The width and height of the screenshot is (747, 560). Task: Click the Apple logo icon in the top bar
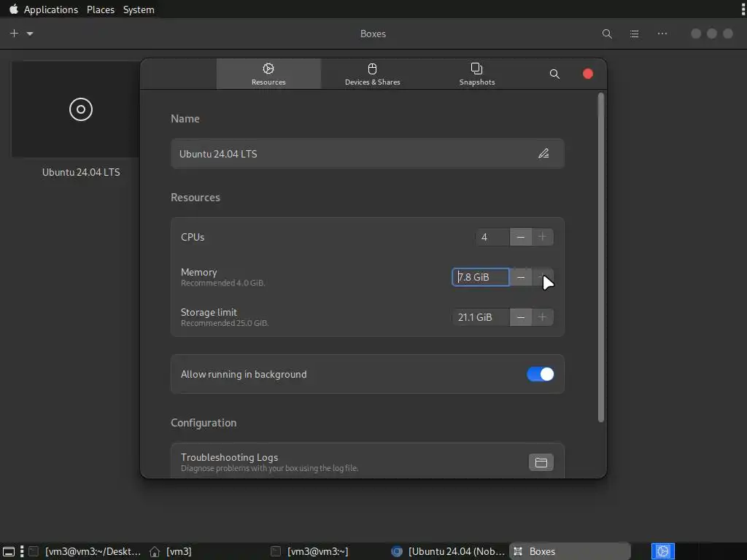[13, 9]
